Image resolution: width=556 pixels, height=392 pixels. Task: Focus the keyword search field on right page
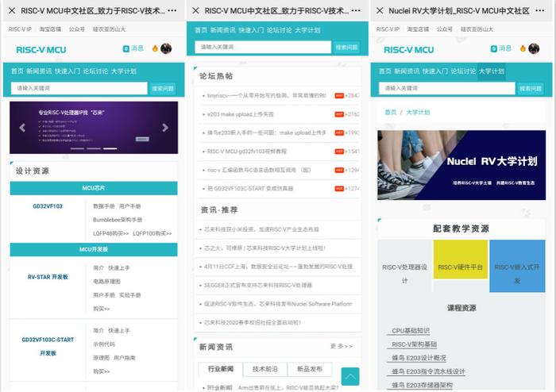point(446,88)
